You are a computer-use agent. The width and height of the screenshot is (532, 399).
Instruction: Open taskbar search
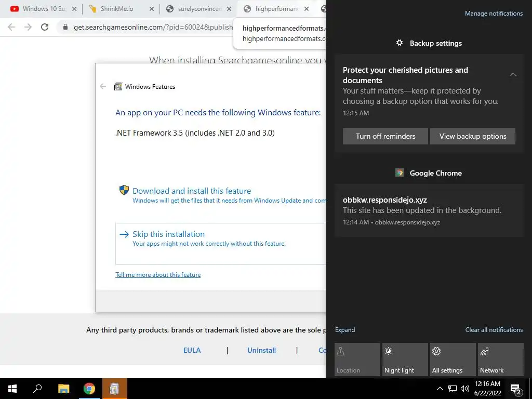coord(37,389)
